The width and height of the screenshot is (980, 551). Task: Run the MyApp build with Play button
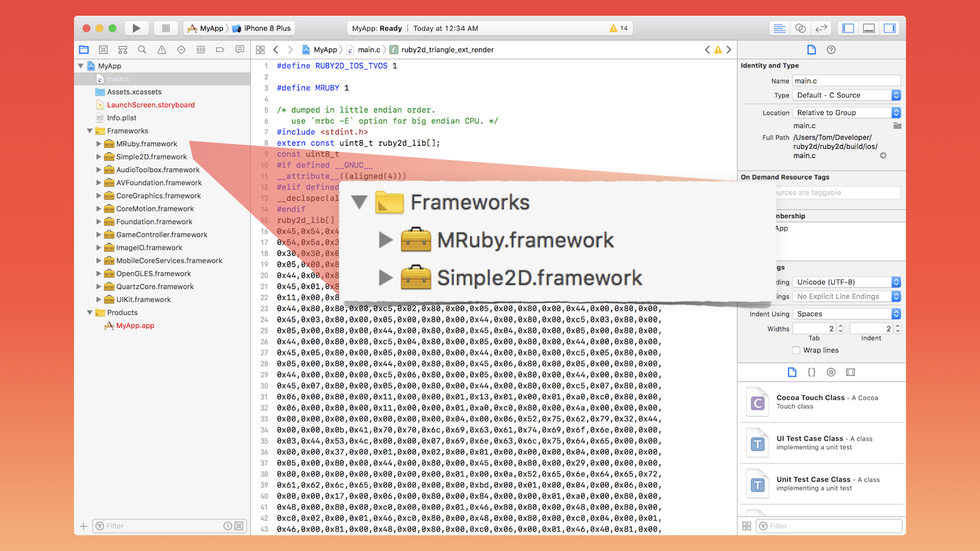136,28
